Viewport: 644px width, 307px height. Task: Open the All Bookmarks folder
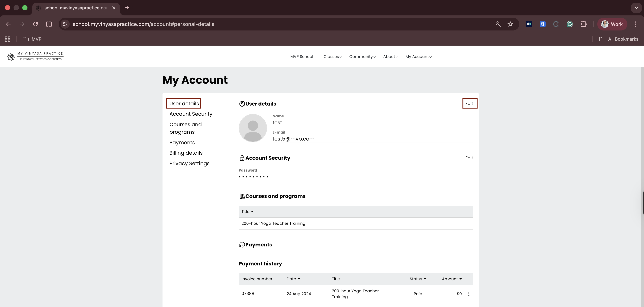(619, 39)
